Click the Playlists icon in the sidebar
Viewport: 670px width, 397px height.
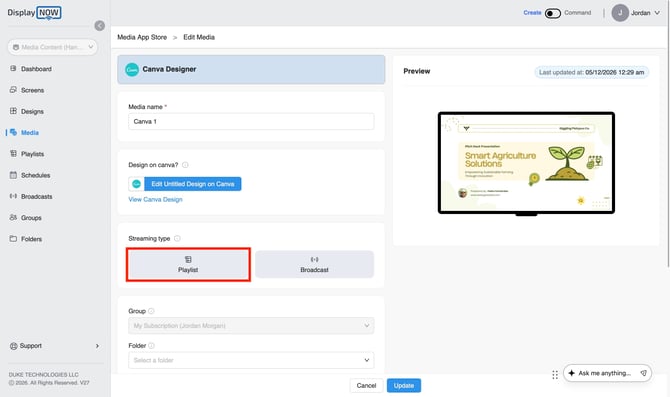[13, 153]
